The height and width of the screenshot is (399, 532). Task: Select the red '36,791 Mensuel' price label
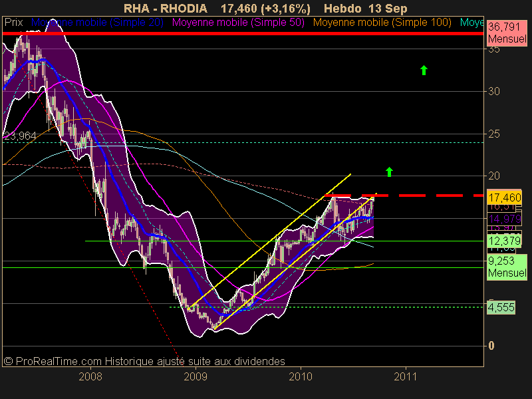(x=507, y=33)
